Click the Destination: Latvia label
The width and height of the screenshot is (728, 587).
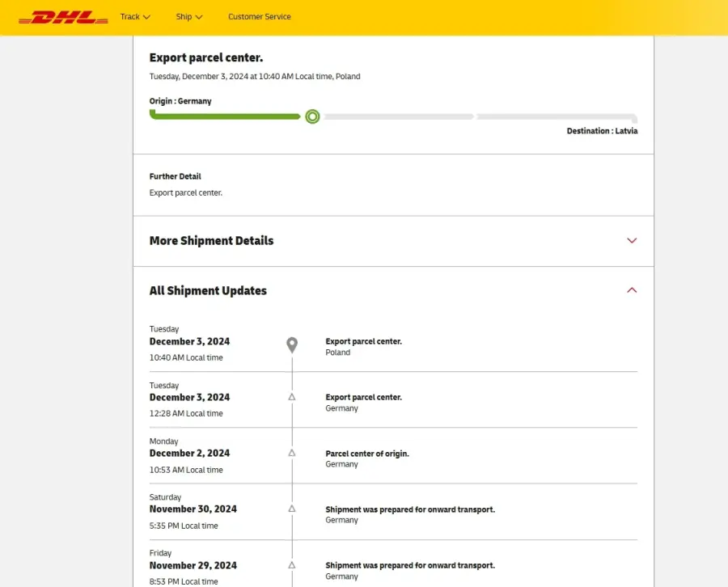coord(602,131)
